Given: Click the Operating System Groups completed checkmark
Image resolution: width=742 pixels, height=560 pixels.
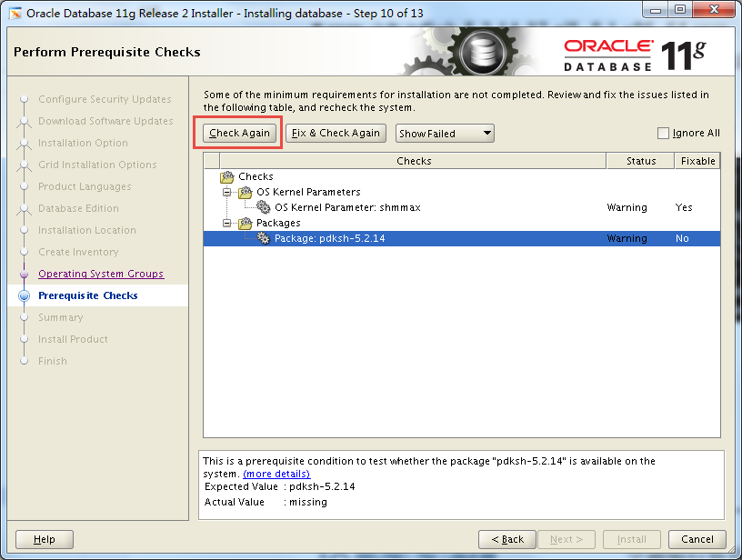Looking at the screenshot, I should (x=25, y=274).
